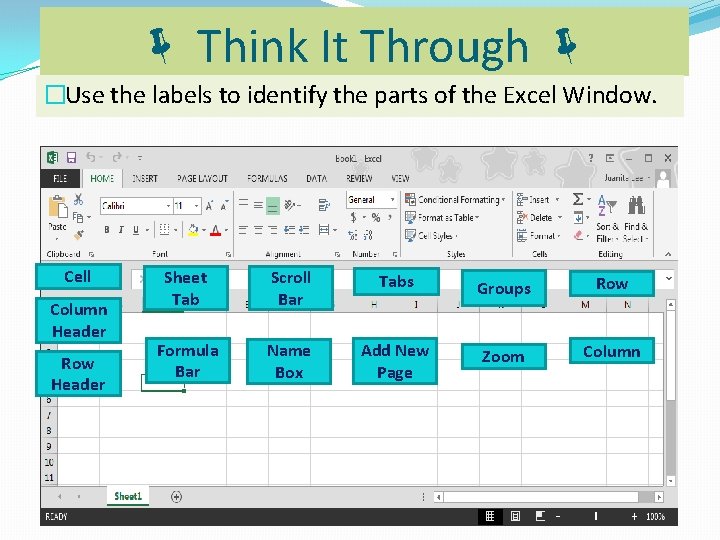Apply the yellow Fill Color bucket

(x=193, y=230)
